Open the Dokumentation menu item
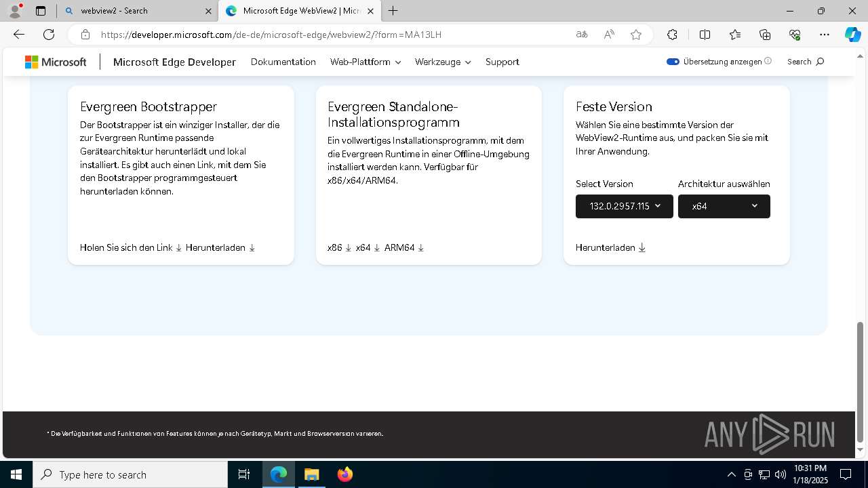Screen dimensions: 868x488 click(283, 62)
